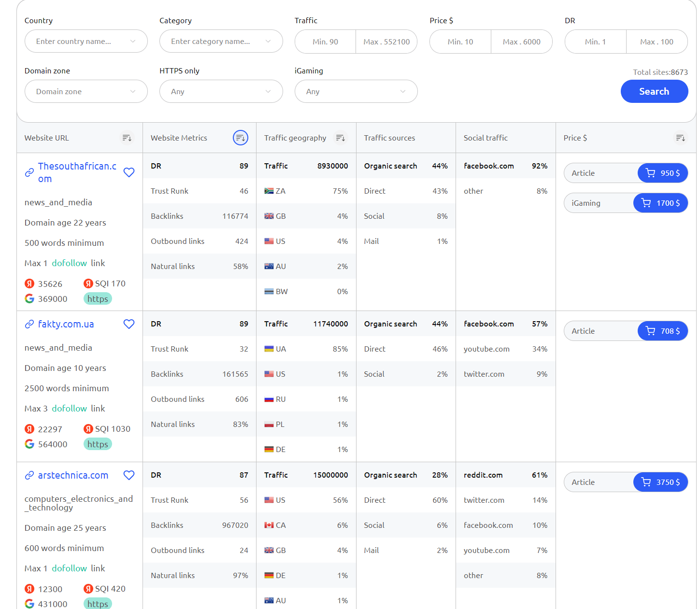The height and width of the screenshot is (609, 700).
Task: Add Thesouthafrican Article for 950 $ to cart
Action: coord(663,173)
